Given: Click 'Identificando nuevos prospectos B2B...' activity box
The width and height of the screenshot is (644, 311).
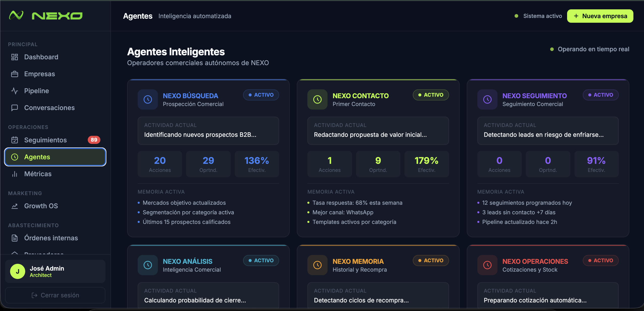Looking at the screenshot, I should (x=208, y=131).
